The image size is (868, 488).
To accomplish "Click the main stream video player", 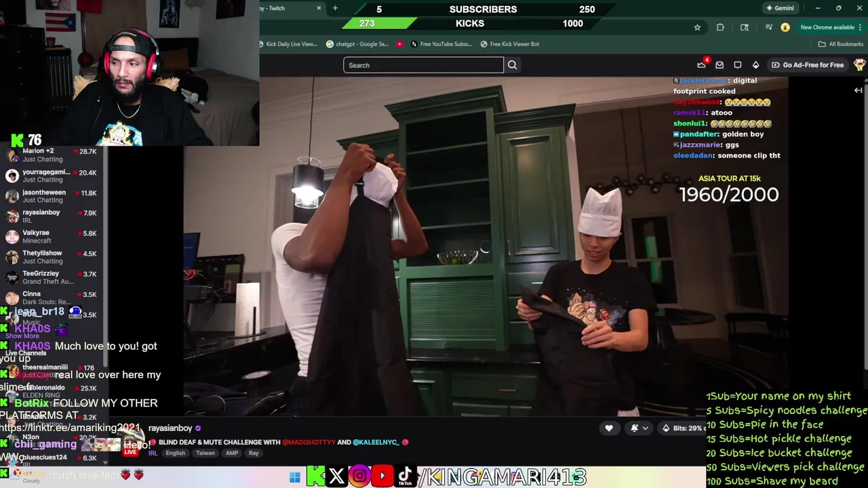I will pos(486,246).
